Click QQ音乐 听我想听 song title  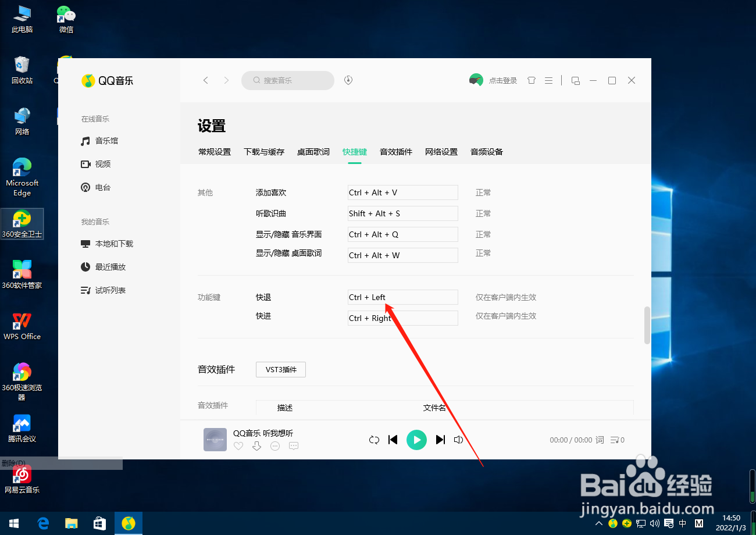point(263,433)
